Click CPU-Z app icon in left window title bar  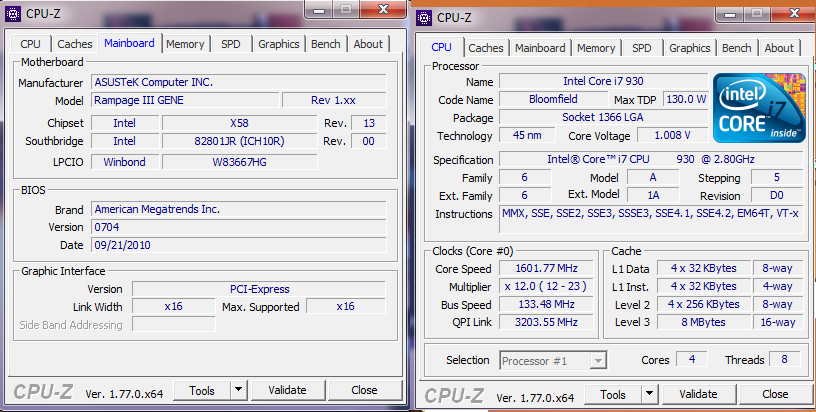12,14
